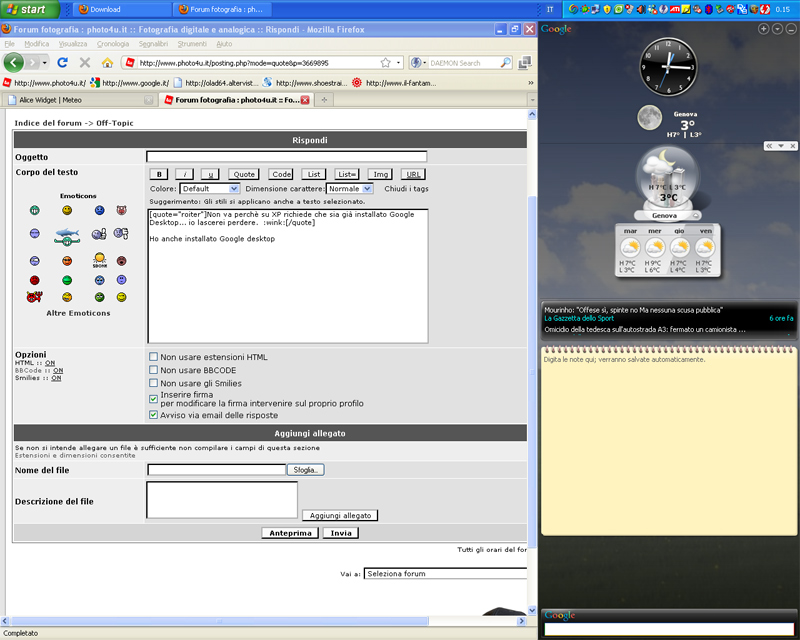Switch to Alice Widget Meteo tab
The width and height of the screenshot is (800, 640).
pyautogui.click(x=80, y=100)
